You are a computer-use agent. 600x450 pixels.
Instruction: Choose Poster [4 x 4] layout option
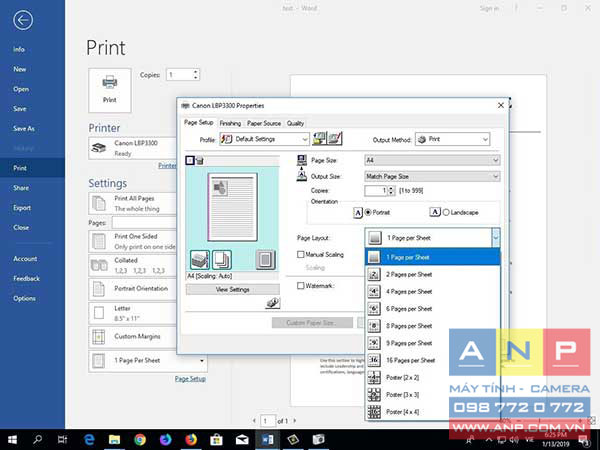(x=433, y=412)
